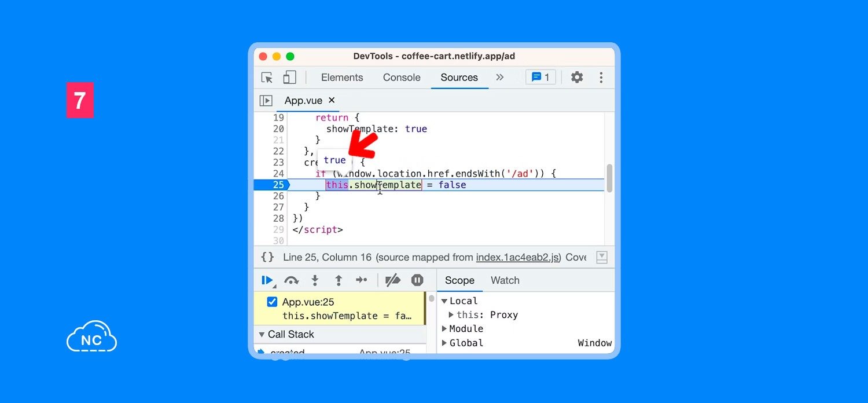Step into next function call

point(315,280)
